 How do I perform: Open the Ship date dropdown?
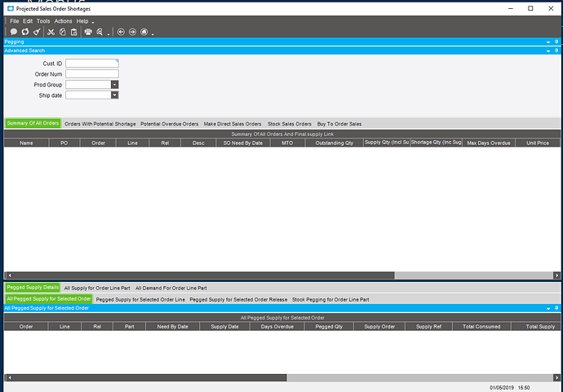click(x=114, y=95)
